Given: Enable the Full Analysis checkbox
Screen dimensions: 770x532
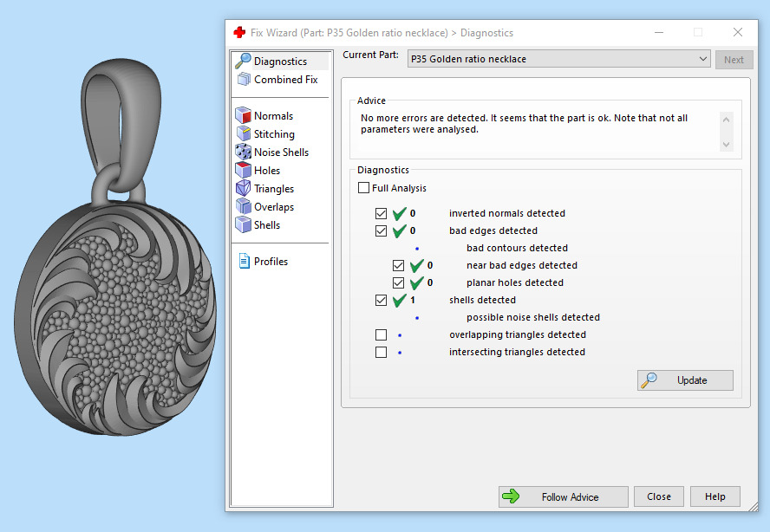Looking at the screenshot, I should pyautogui.click(x=363, y=188).
